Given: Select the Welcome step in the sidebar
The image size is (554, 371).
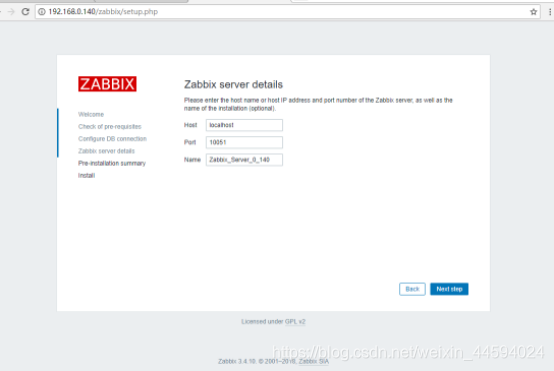Looking at the screenshot, I should pyautogui.click(x=91, y=114).
